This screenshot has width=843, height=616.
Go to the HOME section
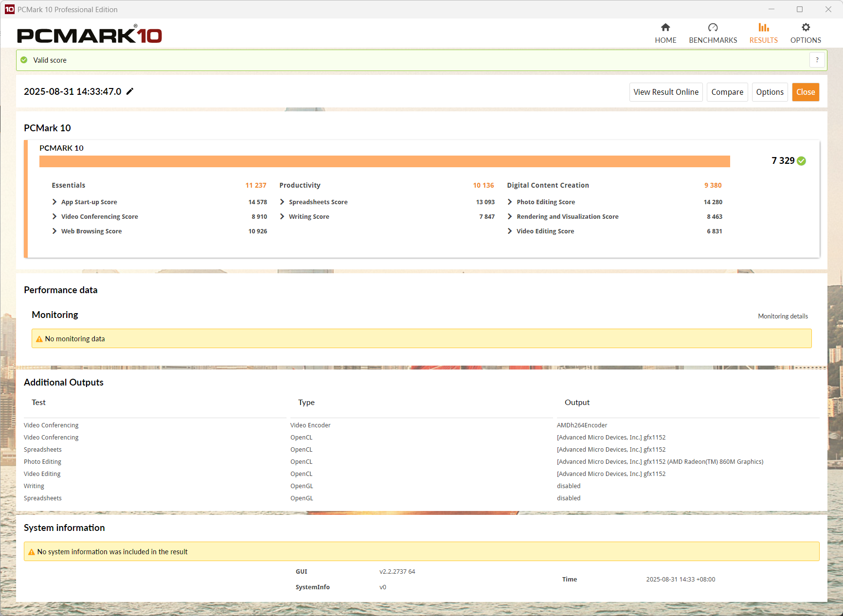coord(665,33)
